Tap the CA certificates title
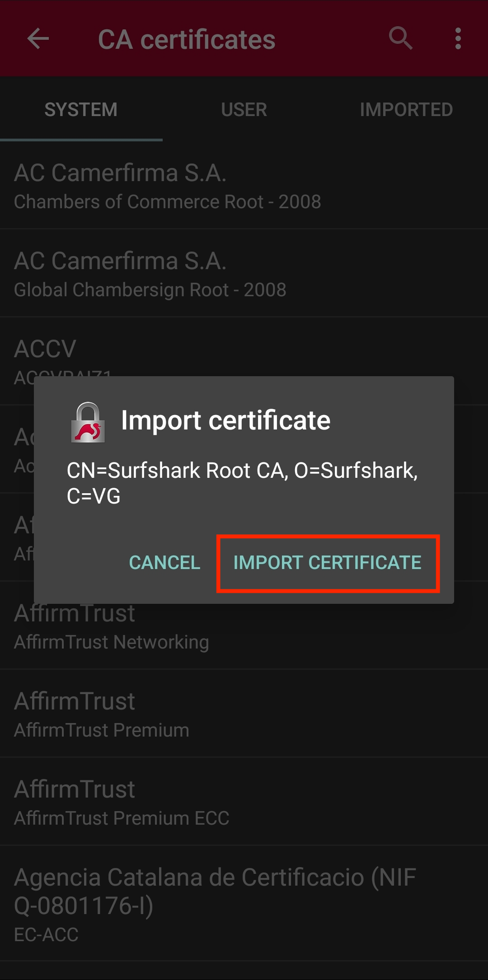This screenshot has height=980, width=488. pos(186,40)
